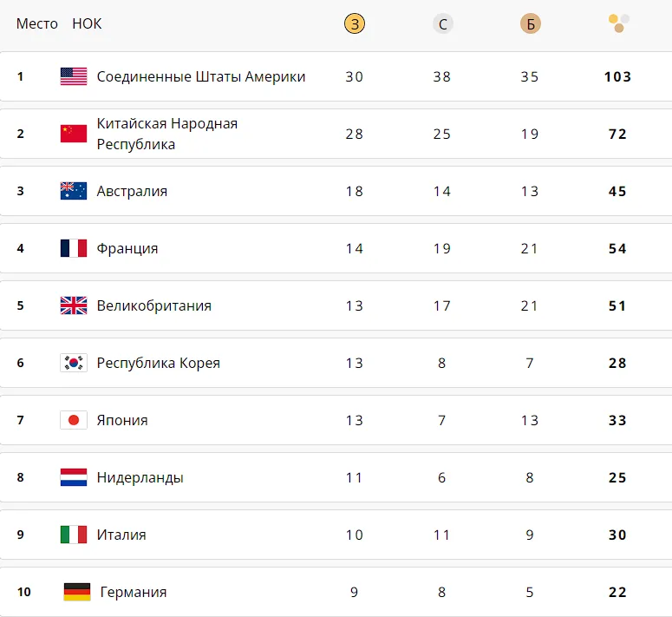Open Соединенные Штаты Америки country link
Viewport: 672px width, 617px height.
point(201,76)
